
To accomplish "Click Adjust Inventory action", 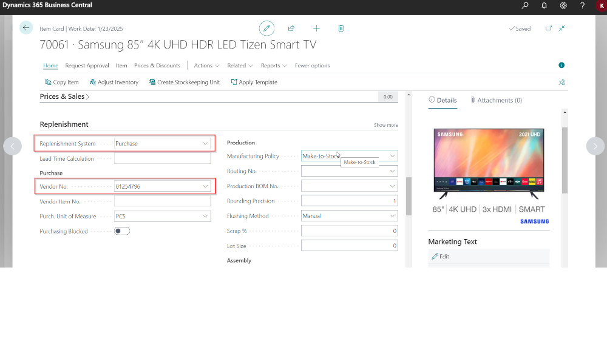I will point(114,83).
